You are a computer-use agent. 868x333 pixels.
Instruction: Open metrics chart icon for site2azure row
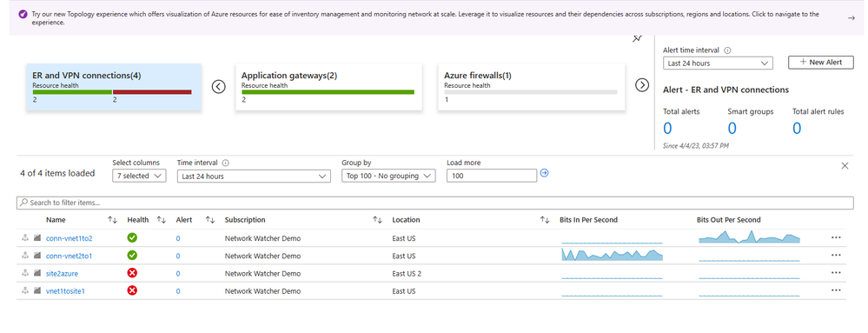(37, 273)
